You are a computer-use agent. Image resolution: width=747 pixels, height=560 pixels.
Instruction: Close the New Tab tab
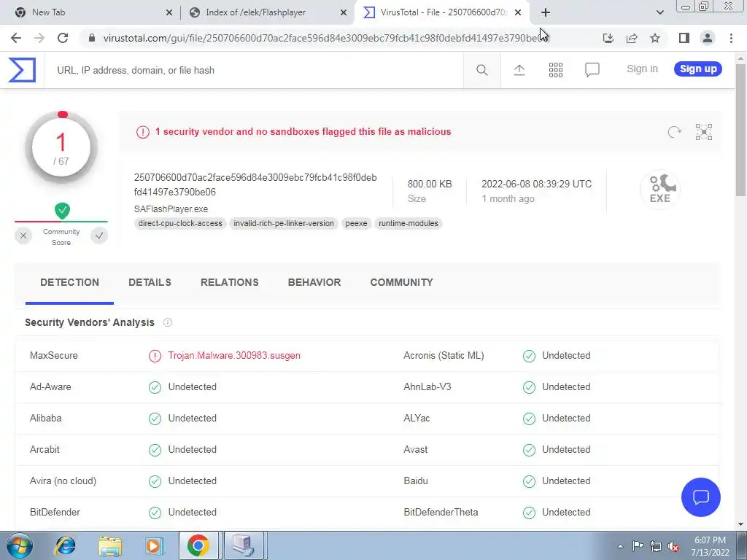pos(169,12)
